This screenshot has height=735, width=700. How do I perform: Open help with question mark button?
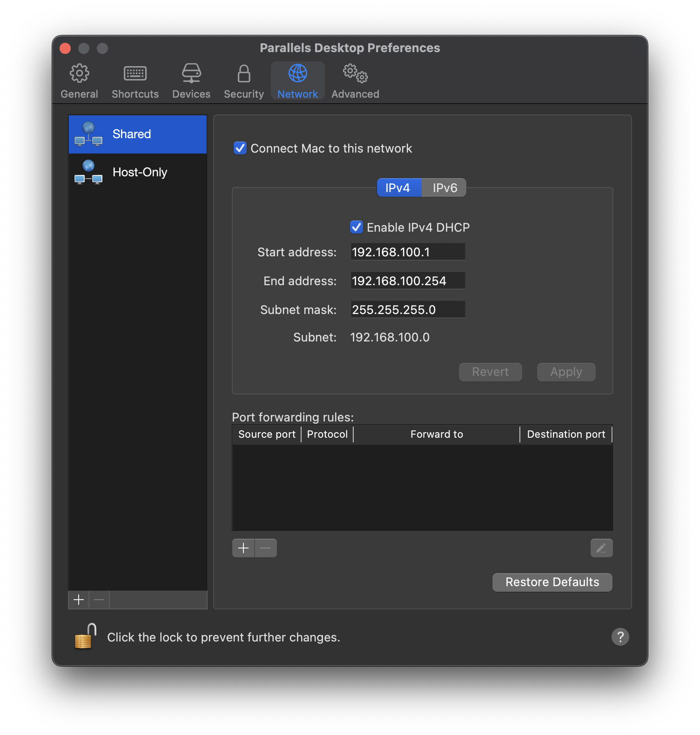(620, 637)
